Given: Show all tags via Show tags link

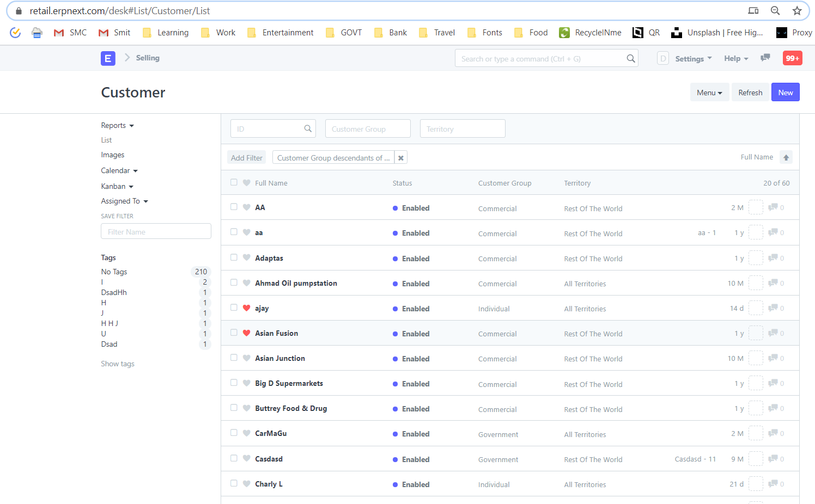Looking at the screenshot, I should tap(118, 364).
